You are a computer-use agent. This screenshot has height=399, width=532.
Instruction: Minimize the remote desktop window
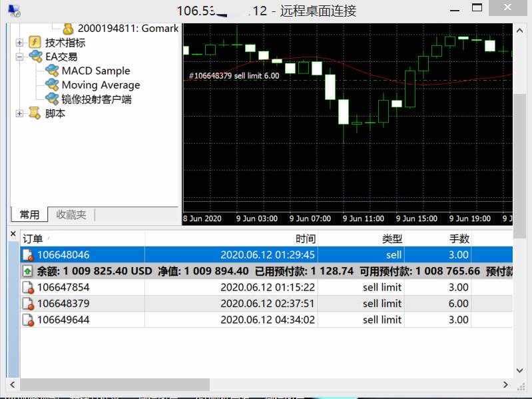tap(454, 10)
